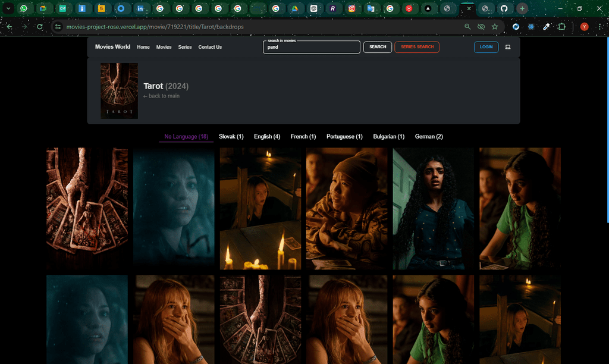The width and height of the screenshot is (609, 364).
Task: Go to Home in navbar
Action: (143, 47)
